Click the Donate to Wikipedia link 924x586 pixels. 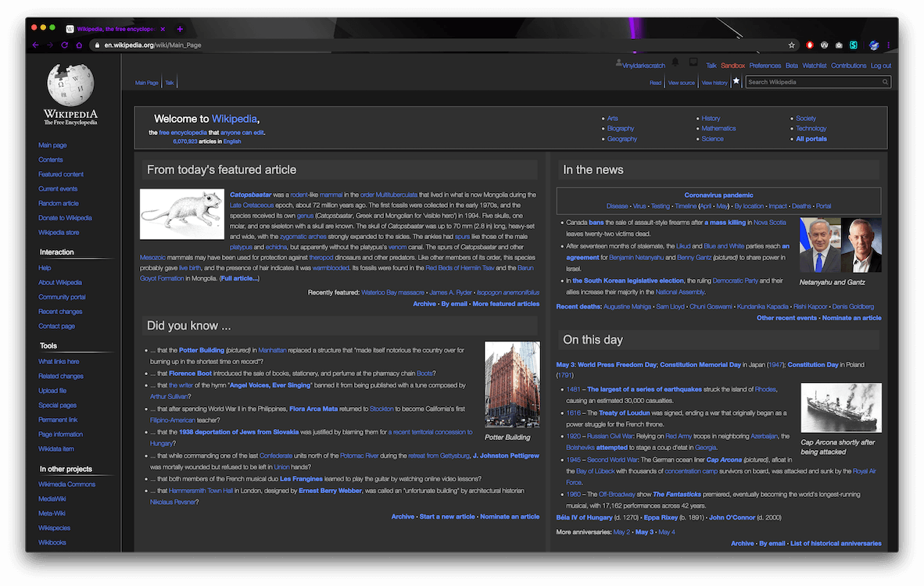(x=65, y=217)
